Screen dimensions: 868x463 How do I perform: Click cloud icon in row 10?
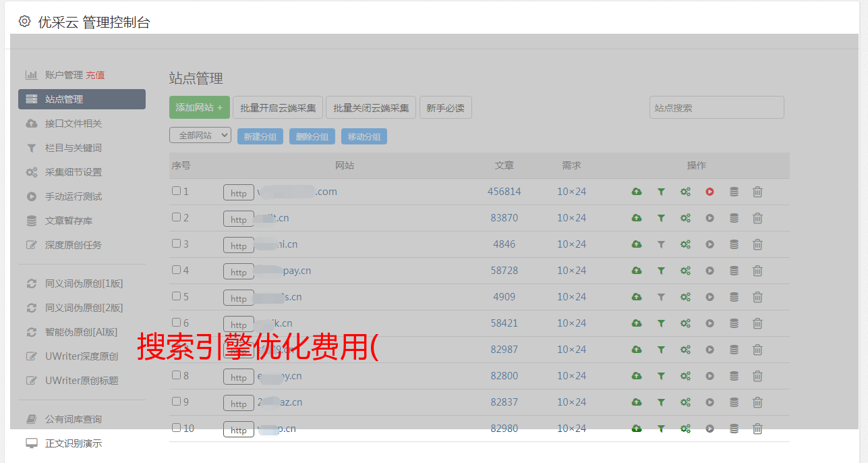coord(636,429)
